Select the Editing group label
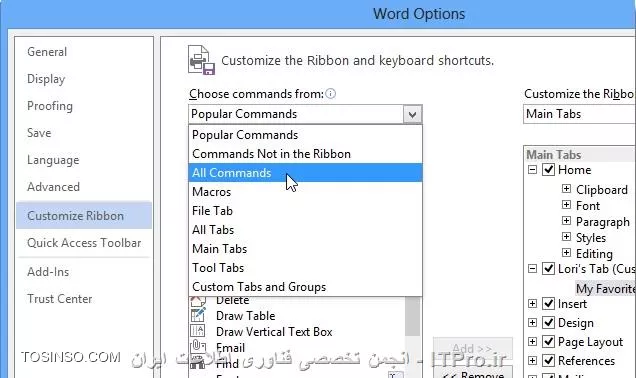The height and width of the screenshot is (378, 636). (x=594, y=253)
